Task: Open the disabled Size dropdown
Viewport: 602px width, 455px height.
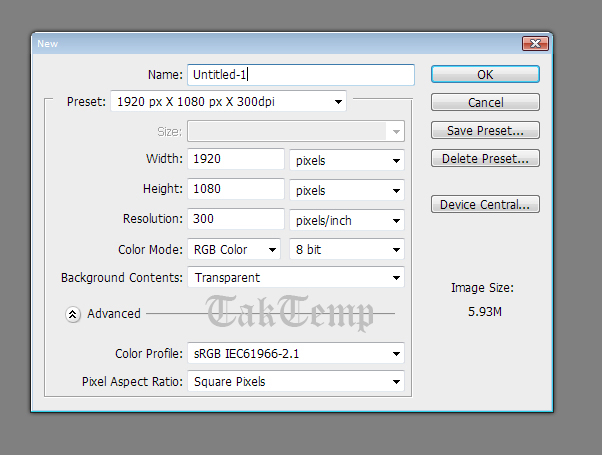Action: (x=296, y=131)
